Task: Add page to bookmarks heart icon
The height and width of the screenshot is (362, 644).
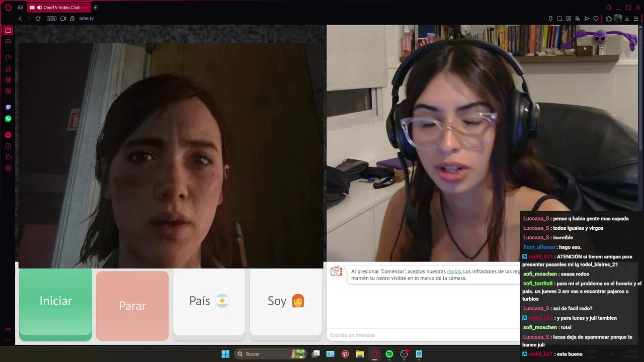Action: [x=596, y=19]
